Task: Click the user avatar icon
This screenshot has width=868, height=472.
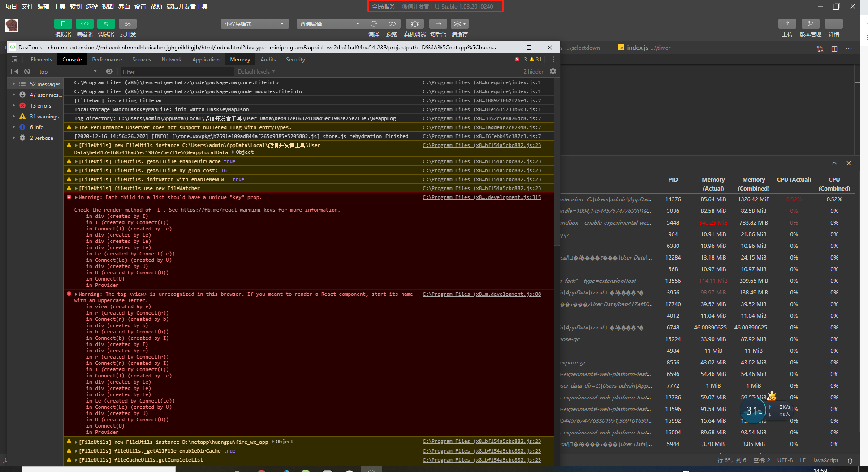Action: click(x=12, y=26)
